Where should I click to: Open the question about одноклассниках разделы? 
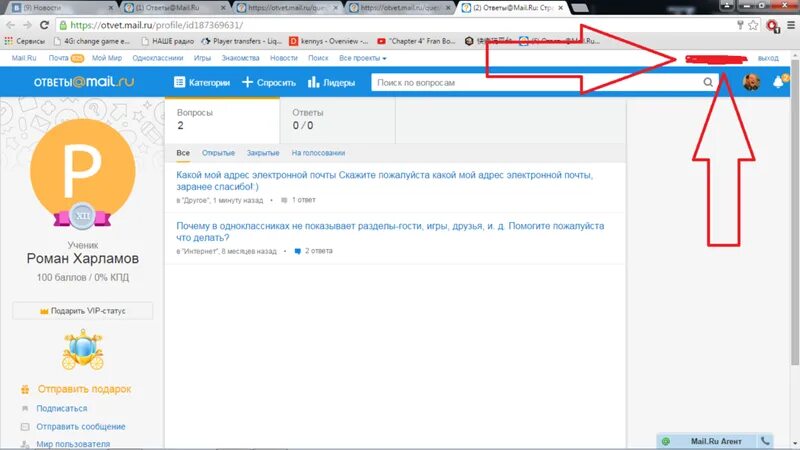pos(390,232)
